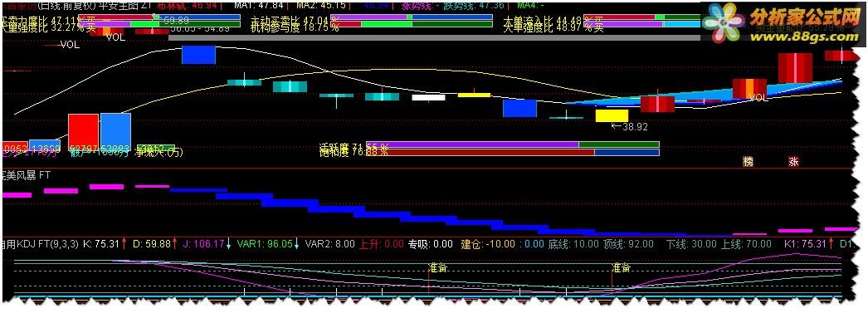Image resolution: width=868 pixels, height=313 pixels.
Task: Click the 下线: 30.00 readout
Action: [x=691, y=243]
